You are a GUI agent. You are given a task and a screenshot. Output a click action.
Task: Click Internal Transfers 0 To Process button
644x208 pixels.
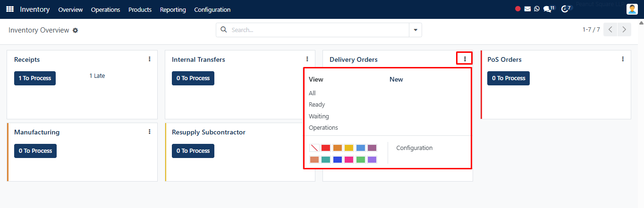[193, 78]
